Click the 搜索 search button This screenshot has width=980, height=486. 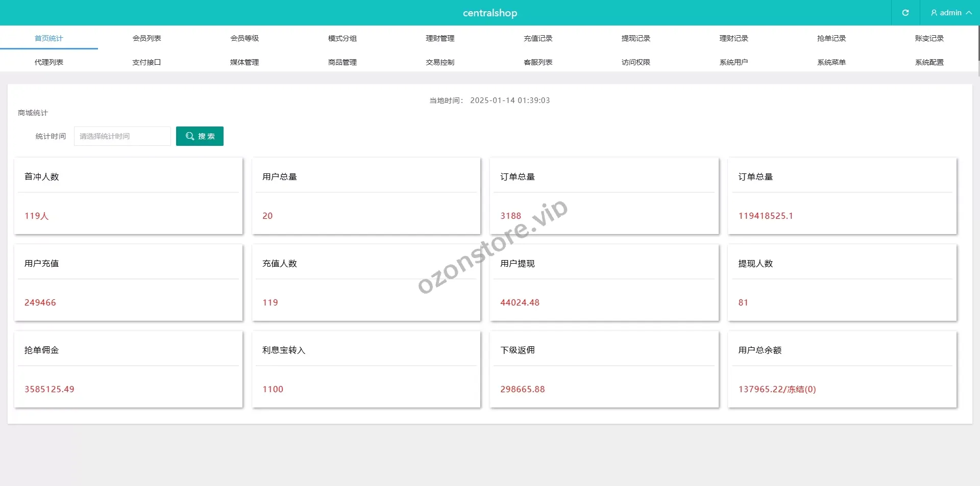pos(200,136)
